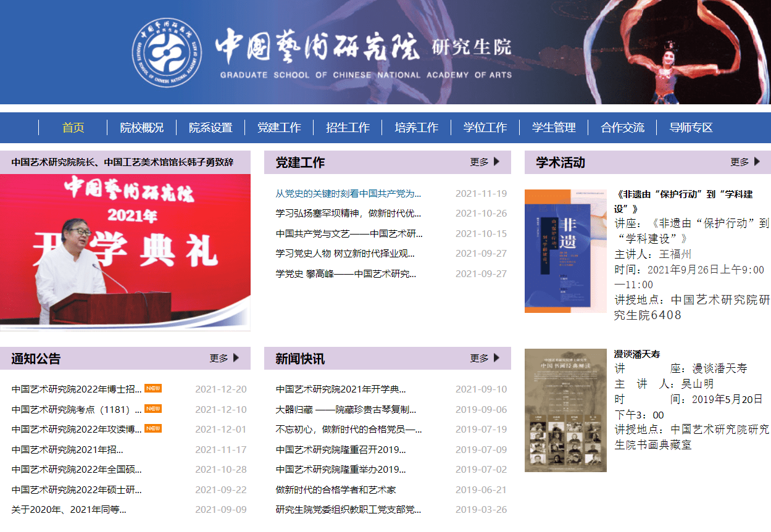
Task: Open article 学习党史人物 树立新时代择业观...
Action: tap(345, 254)
